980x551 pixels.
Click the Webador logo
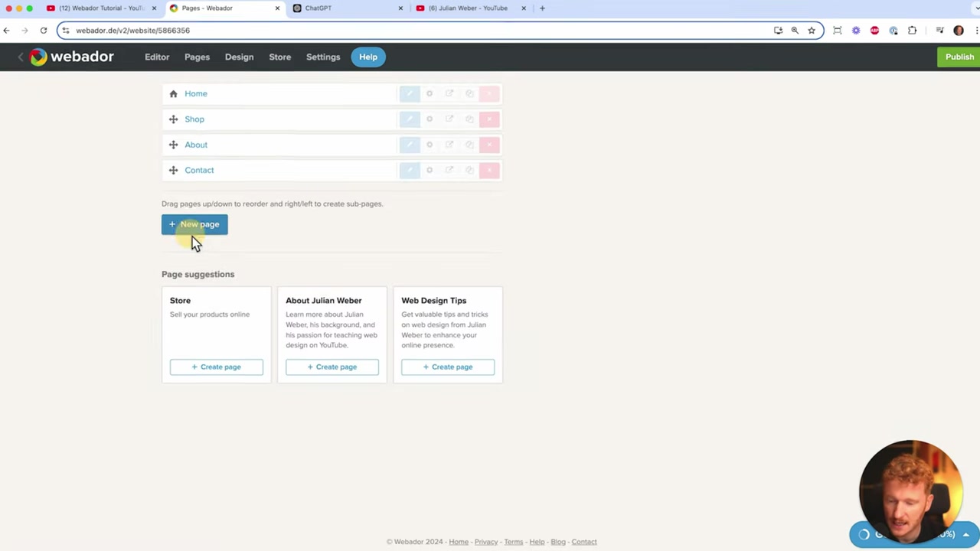click(x=71, y=57)
